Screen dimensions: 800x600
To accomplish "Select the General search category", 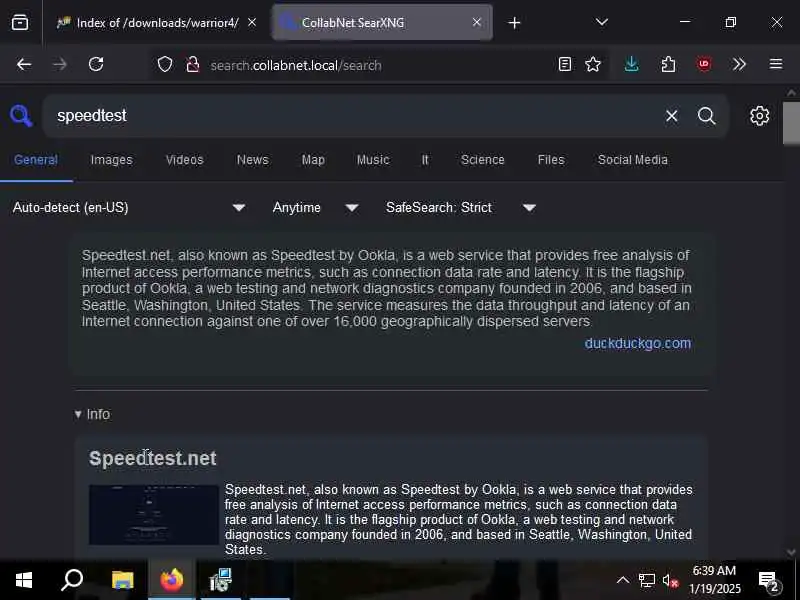I will click(36, 160).
